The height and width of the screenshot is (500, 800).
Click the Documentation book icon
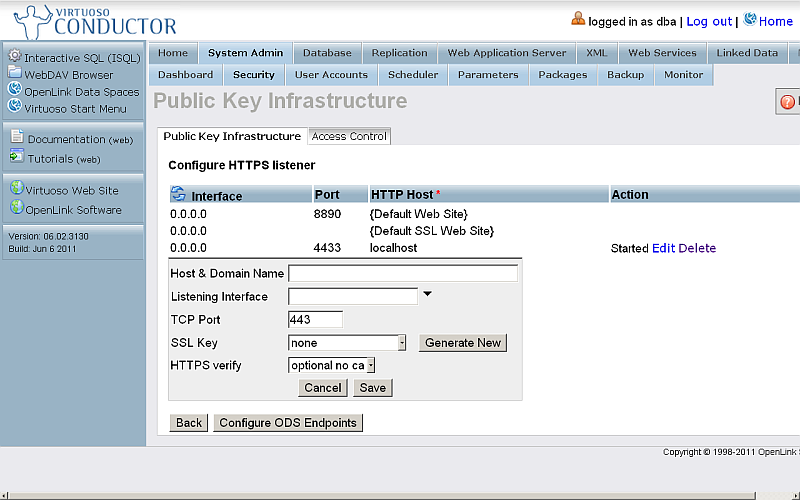click(x=16, y=138)
